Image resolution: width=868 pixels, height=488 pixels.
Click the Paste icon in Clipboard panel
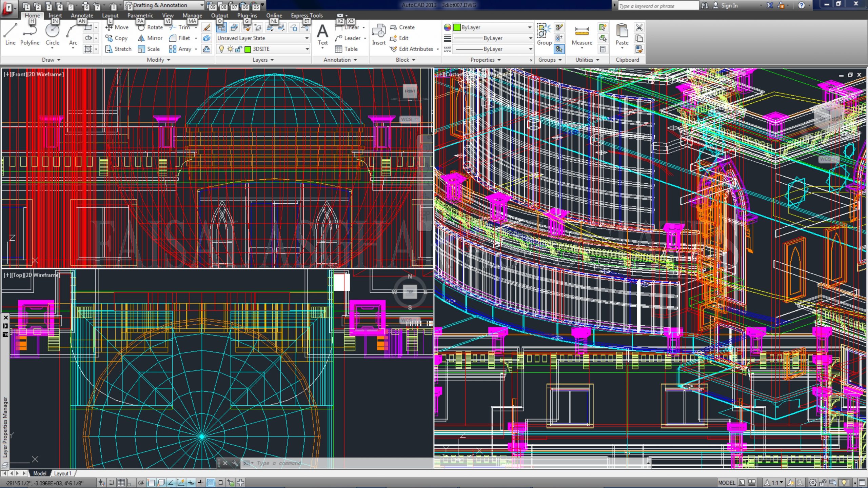(x=622, y=34)
